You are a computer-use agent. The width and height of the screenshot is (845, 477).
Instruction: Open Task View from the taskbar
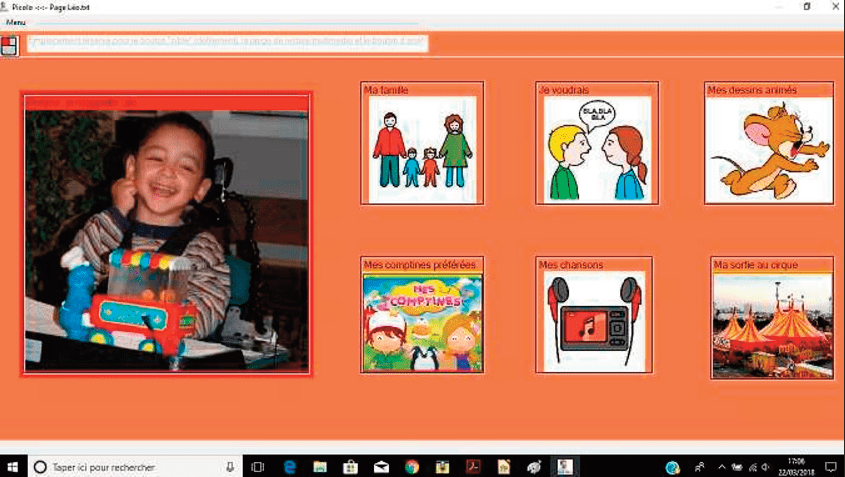click(x=257, y=466)
